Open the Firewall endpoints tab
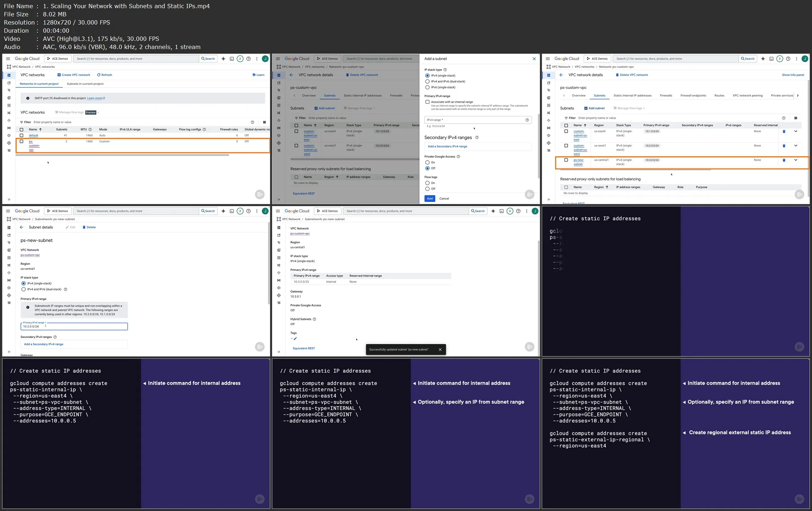Viewport: 812px width, 511px height. pos(693,96)
